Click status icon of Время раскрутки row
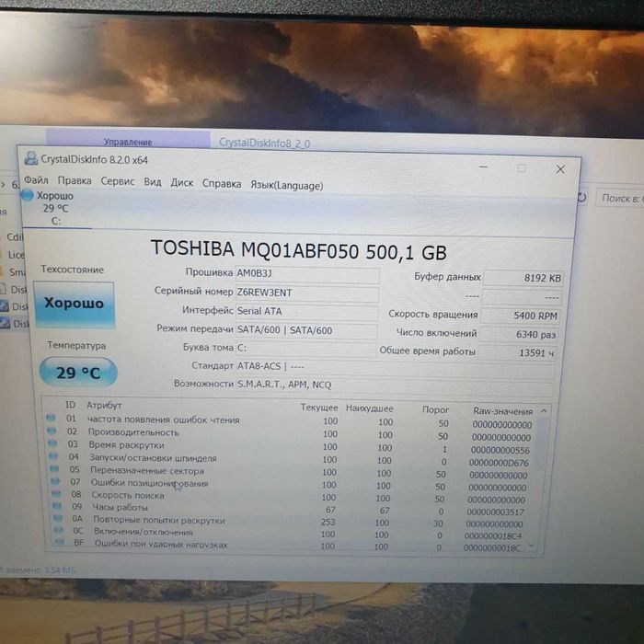The height and width of the screenshot is (644, 644). click(x=52, y=443)
